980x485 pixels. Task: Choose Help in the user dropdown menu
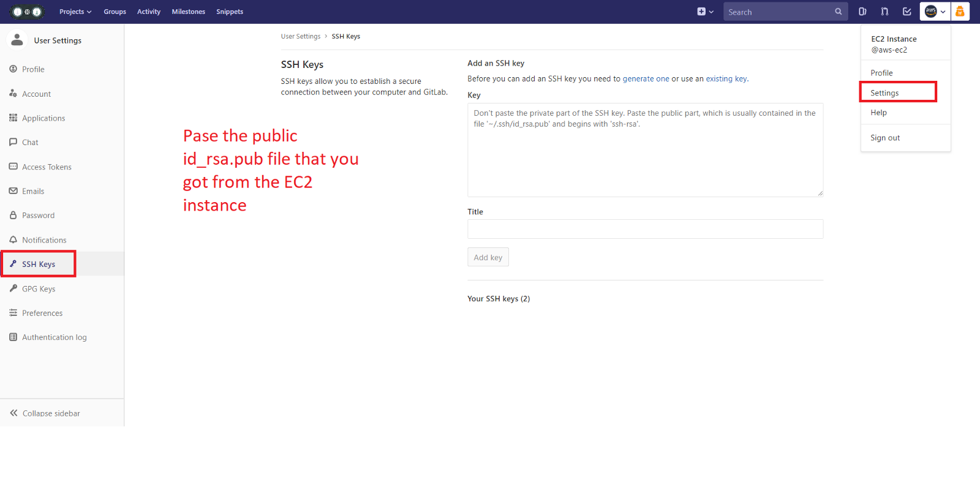pyautogui.click(x=879, y=113)
